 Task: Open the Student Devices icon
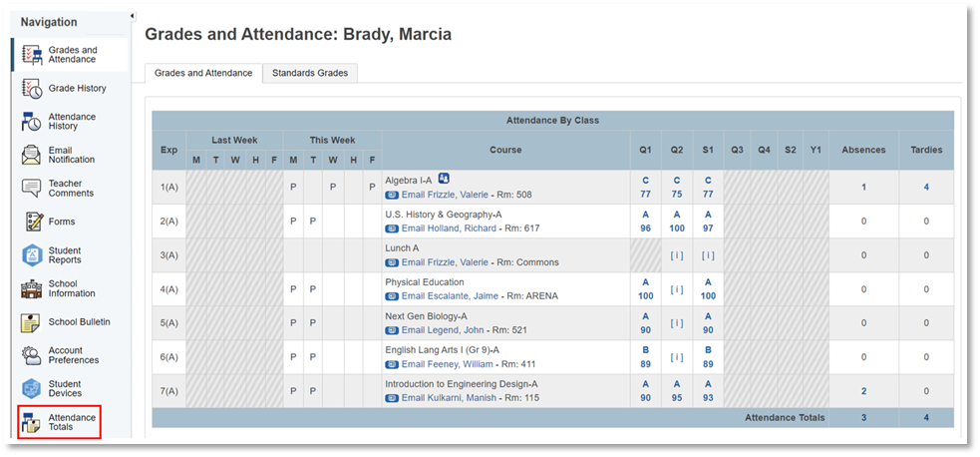[x=31, y=389]
